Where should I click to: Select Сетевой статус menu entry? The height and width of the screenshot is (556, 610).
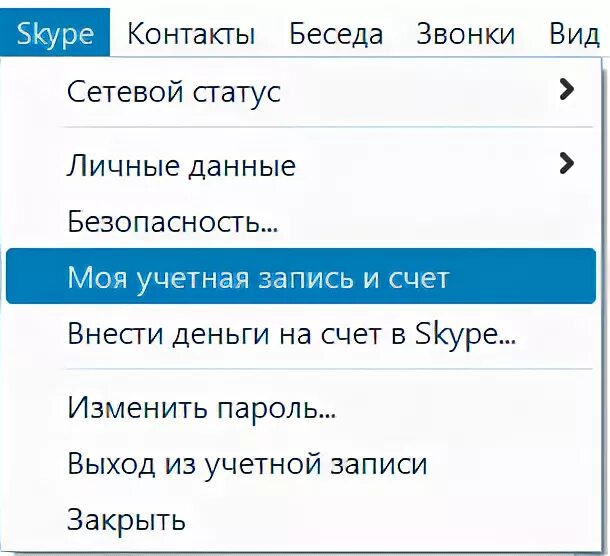[174, 92]
